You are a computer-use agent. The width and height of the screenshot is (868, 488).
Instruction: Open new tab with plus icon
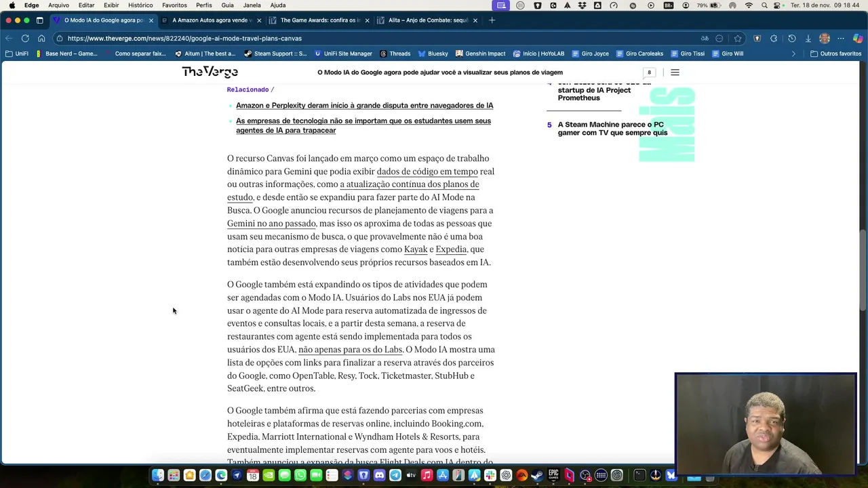(x=492, y=20)
